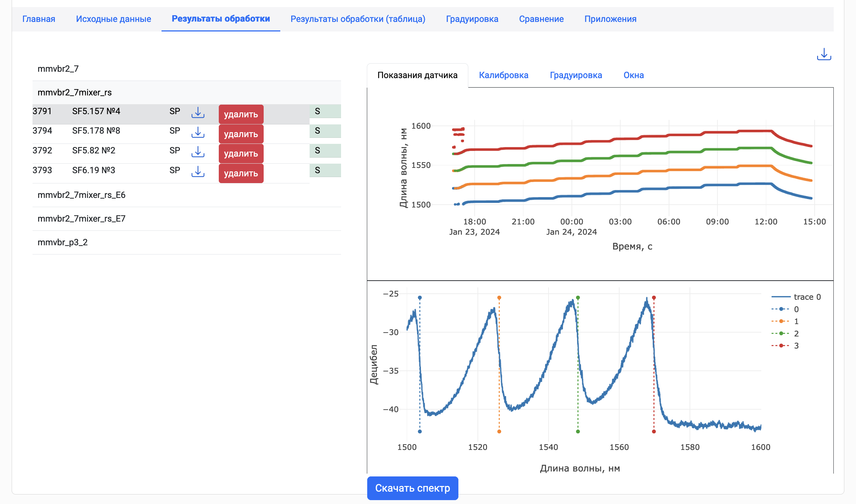856x504 pixels.
Task: Toggle trace 0 in the spectrum legend
Action: [x=796, y=297]
